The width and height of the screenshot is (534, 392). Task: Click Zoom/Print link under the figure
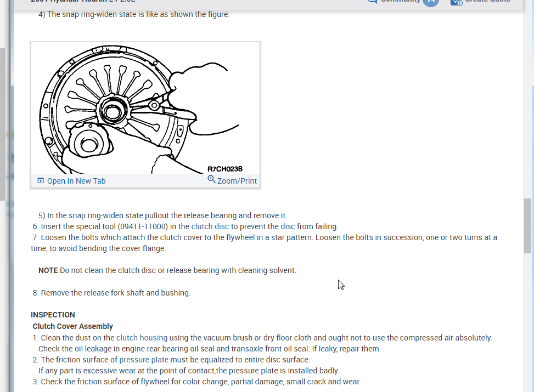coord(237,181)
